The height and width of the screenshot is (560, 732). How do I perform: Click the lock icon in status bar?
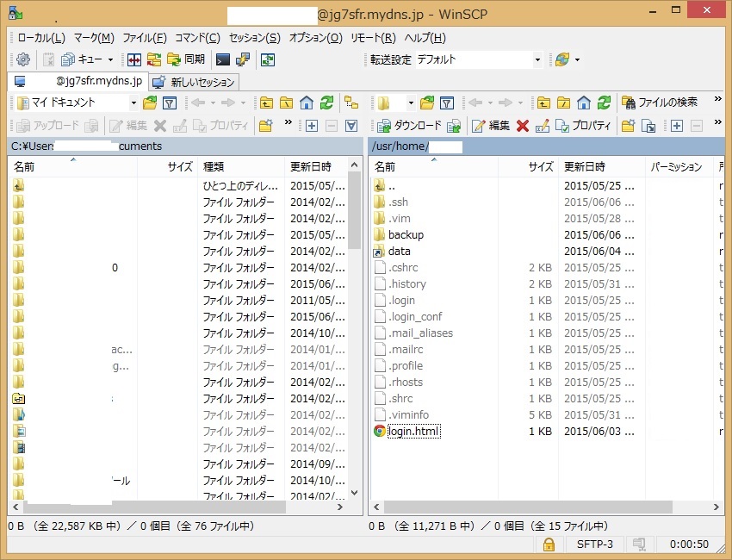click(x=549, y=544)
